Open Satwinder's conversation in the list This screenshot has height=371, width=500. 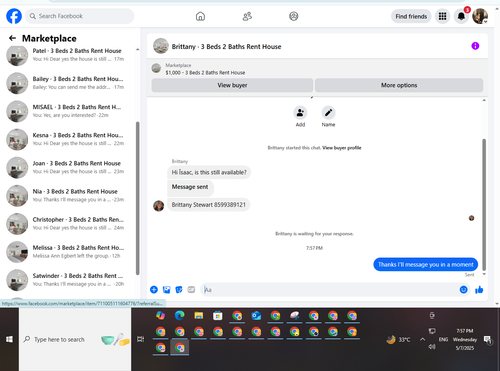click(68, 280)
